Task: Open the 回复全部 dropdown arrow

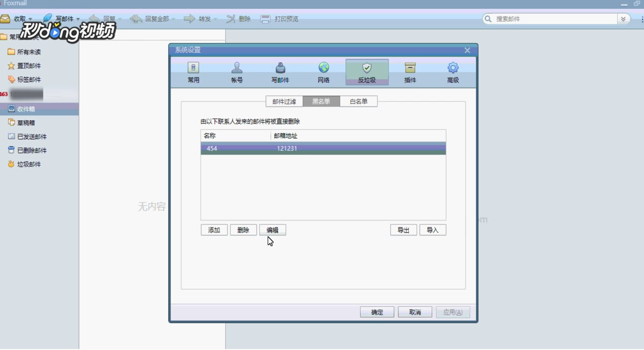Action: click(173, 18)
